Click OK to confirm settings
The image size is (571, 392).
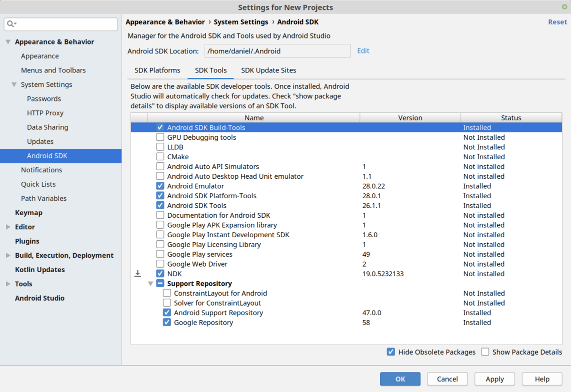[400, 379]
